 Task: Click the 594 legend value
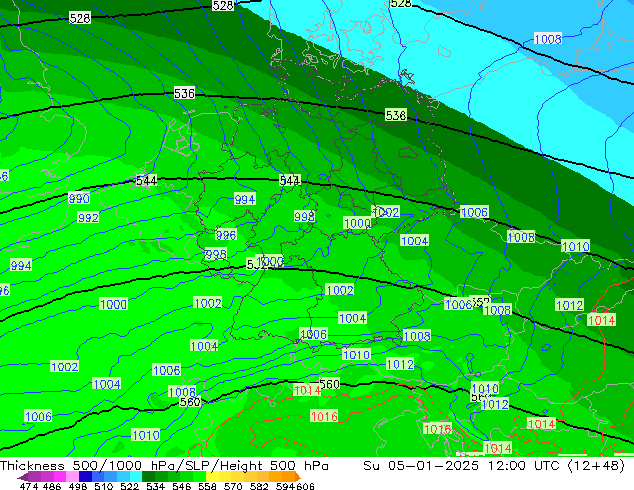[285, 486]
